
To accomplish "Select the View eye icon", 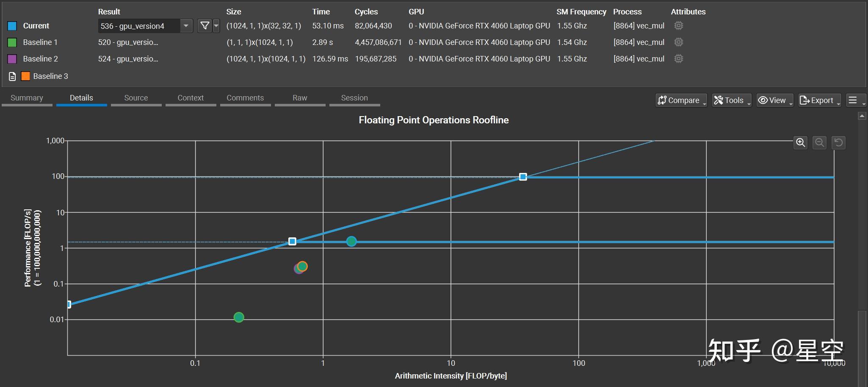I will [x=764, y=100].
